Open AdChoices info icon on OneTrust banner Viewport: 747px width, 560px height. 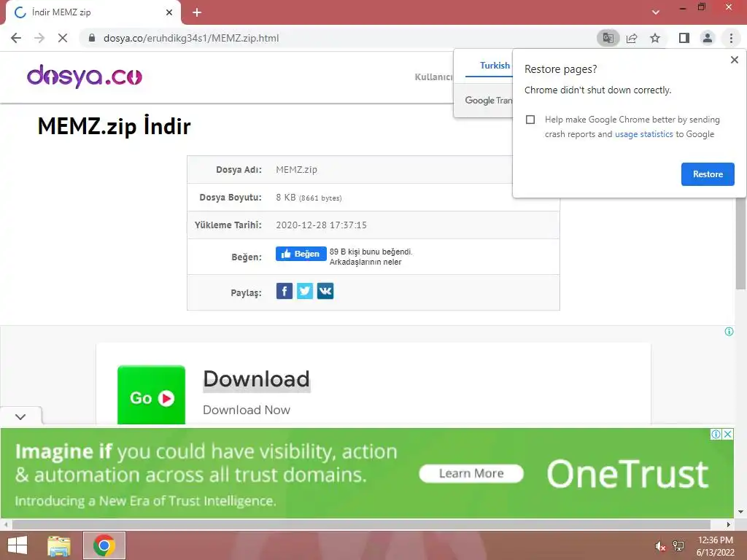click(716, 435)
